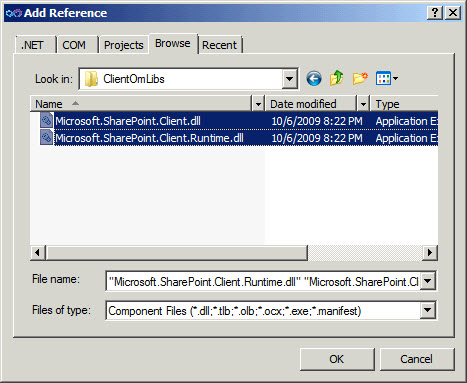Confirm with the OK button
Viewport: 467px width, 383px height.
click(337, 359)
